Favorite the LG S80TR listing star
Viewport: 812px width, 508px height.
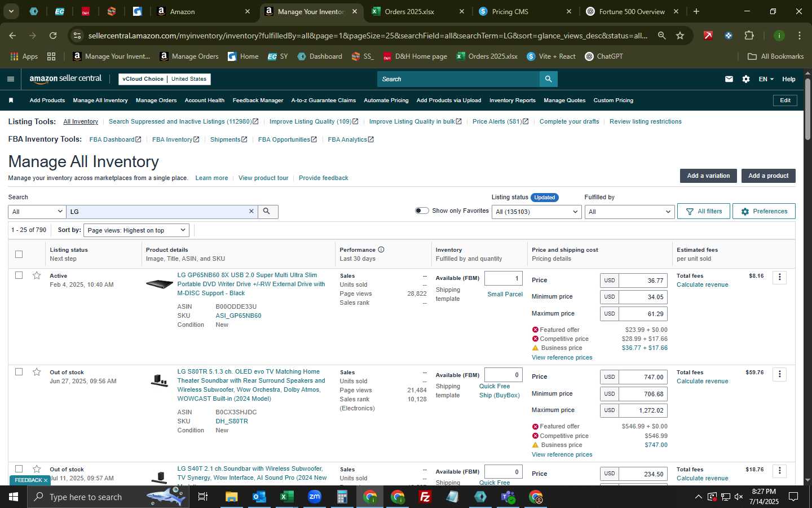tap(37, 372)
